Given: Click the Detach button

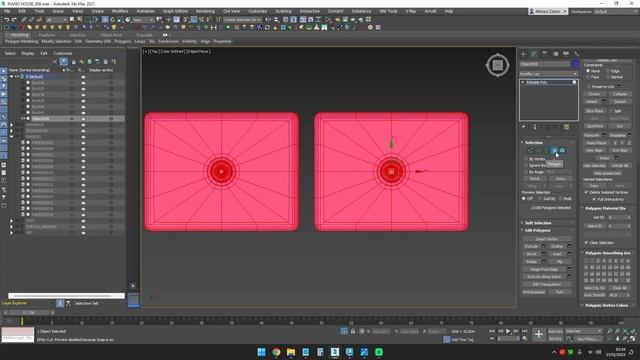Looking at the screenshot, I should pos(620,102).
